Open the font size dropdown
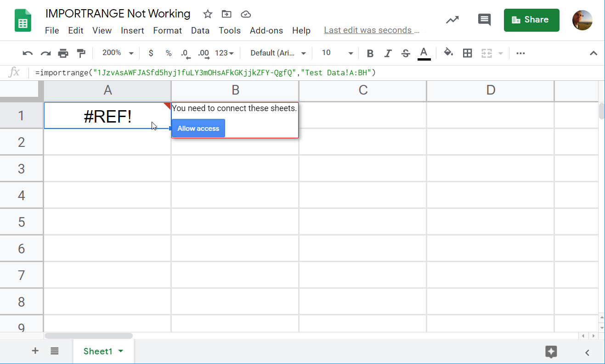 337,53
